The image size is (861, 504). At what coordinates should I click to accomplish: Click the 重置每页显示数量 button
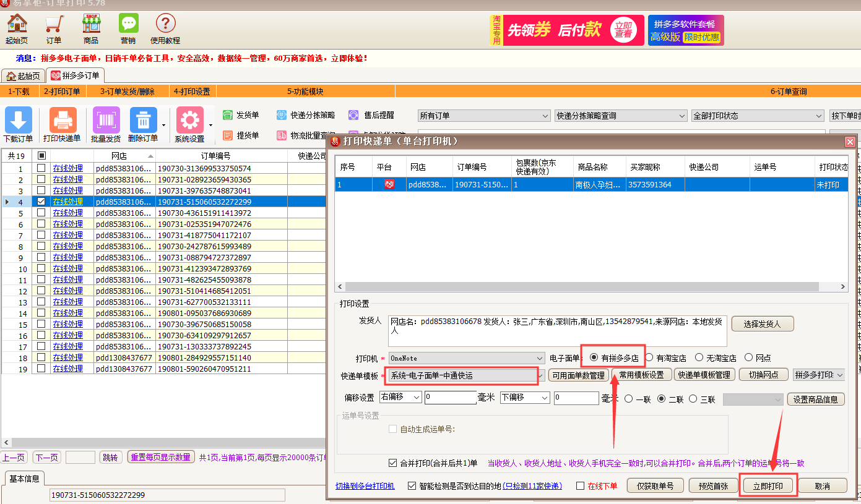(160, 458)
